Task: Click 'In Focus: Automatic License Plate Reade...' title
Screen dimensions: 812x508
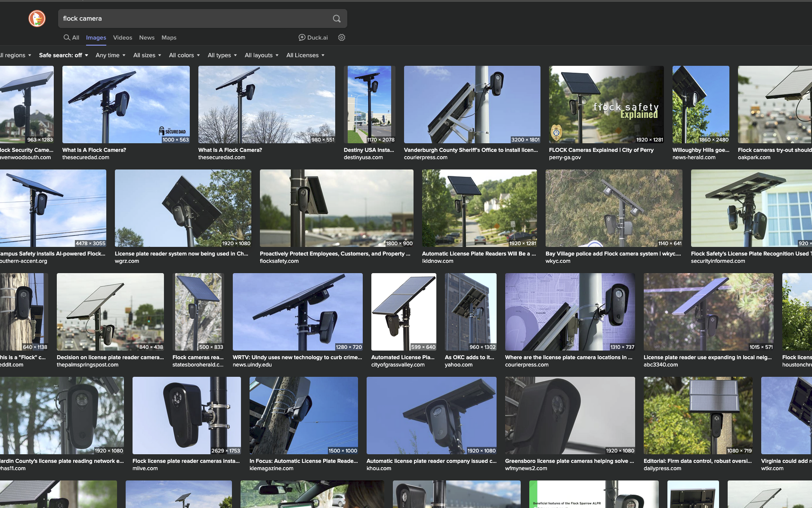Action: (304, 461)
